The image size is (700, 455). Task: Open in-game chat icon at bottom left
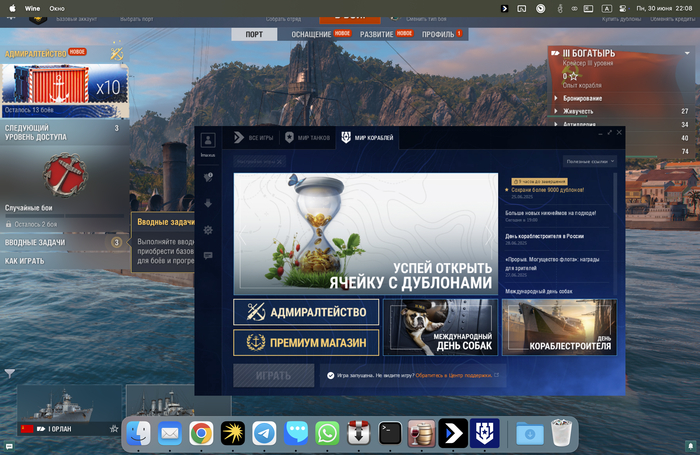(9, 446)
